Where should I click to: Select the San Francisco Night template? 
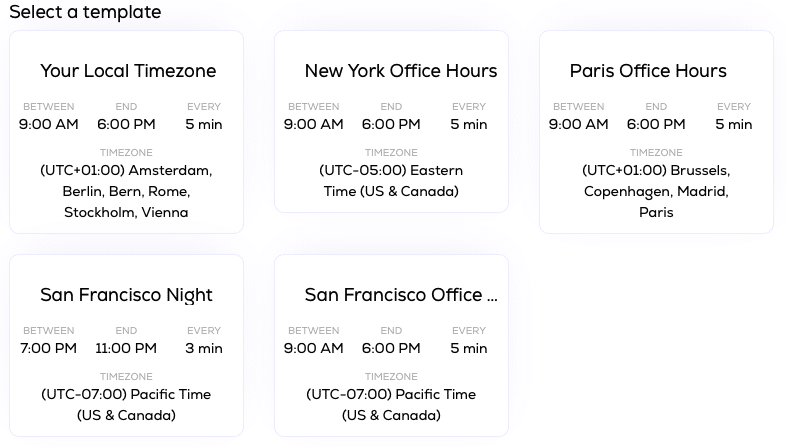(x=126, y=345)
